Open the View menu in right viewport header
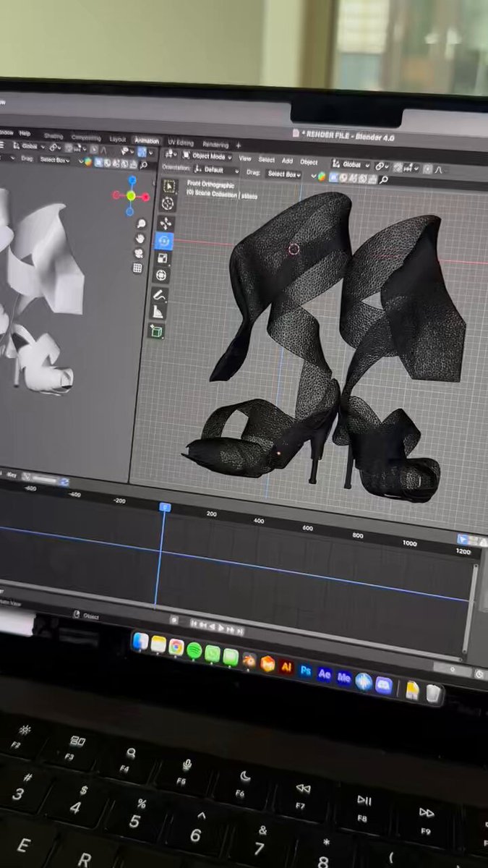The image size is (488, 868). click(245, 158)
